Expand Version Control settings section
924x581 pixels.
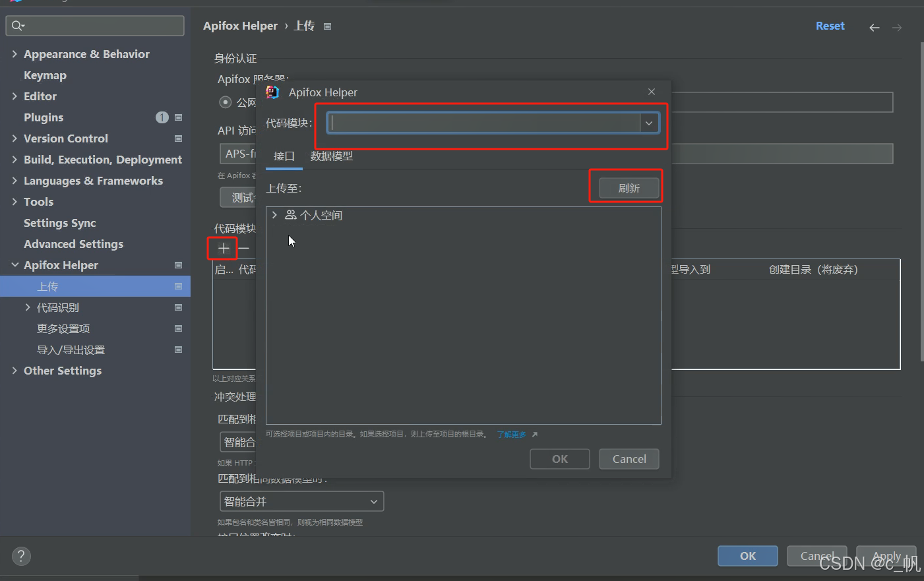(15, 138)
